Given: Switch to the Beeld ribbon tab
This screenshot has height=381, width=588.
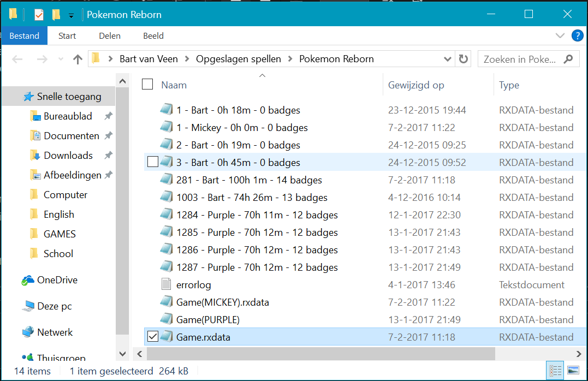Looking at the screenshot, I should coord(153,36).
